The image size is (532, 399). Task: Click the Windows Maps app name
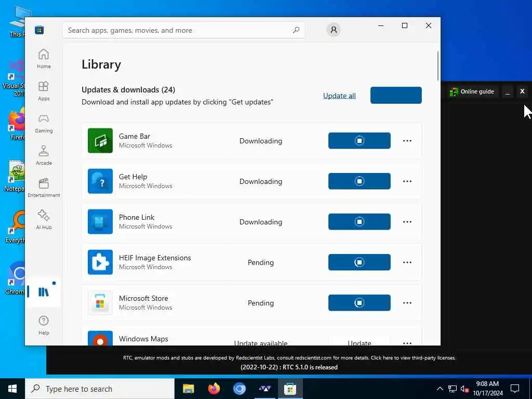[x=143, y=339]
